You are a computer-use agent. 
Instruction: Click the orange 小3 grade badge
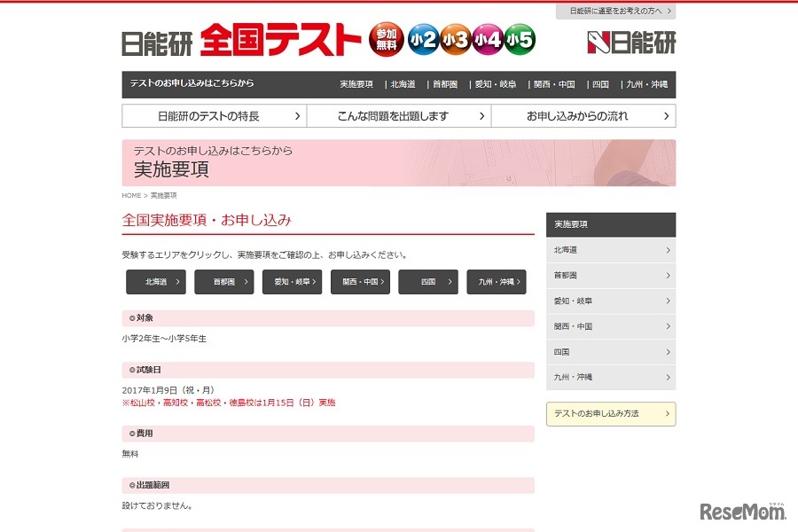[456, 39]
